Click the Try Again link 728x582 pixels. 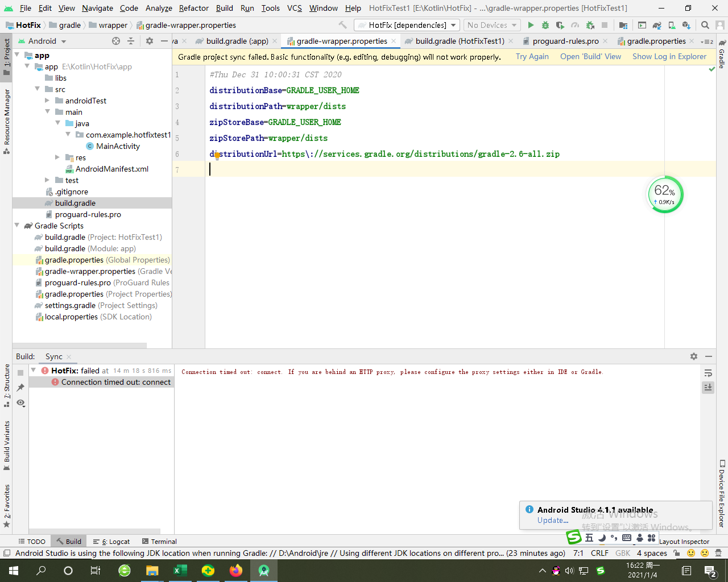(x=532, y=56)
